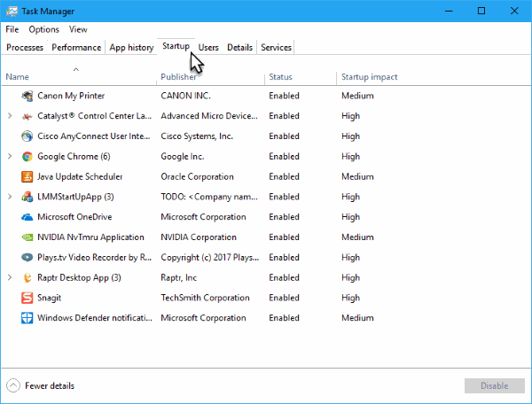Click Medium impact for Windows Defender
This screenshot has height=404, width=532.
coord(357,318)
